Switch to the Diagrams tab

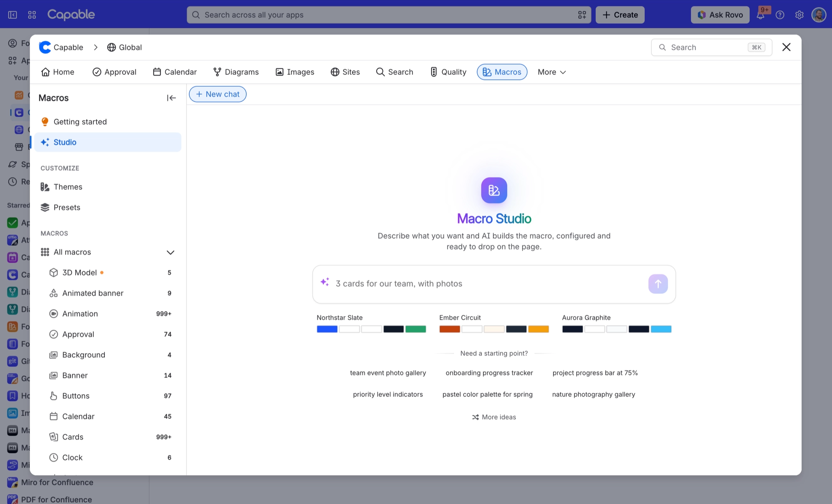point(236,72)
